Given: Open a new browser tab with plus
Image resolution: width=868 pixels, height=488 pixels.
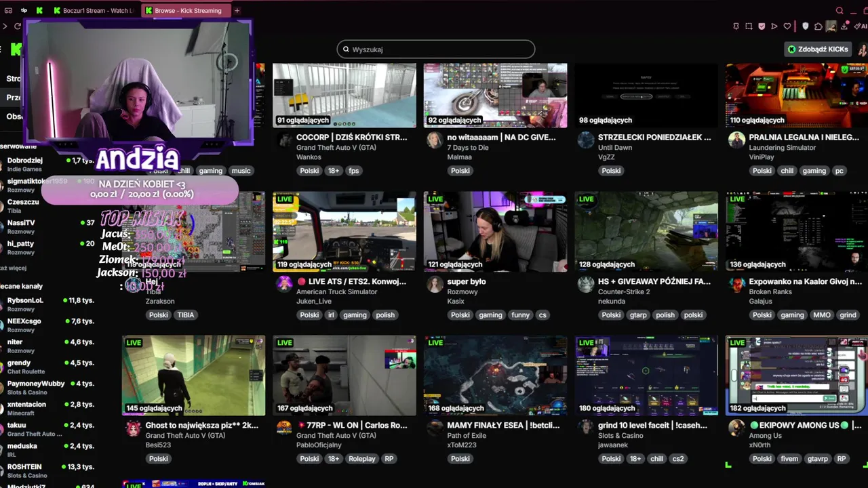Looking at the screenshot, I should (237, 11).
